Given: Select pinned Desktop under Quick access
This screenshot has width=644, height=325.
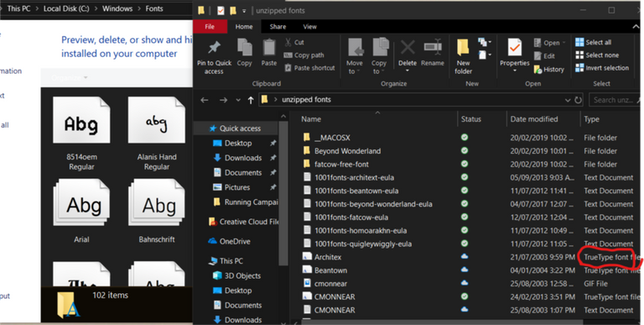Looking at the screenshot, I should (238, 143).
